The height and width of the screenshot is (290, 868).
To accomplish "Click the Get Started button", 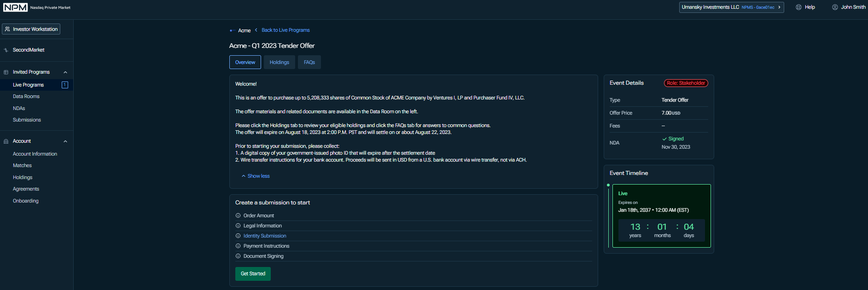I will point(253,274).
